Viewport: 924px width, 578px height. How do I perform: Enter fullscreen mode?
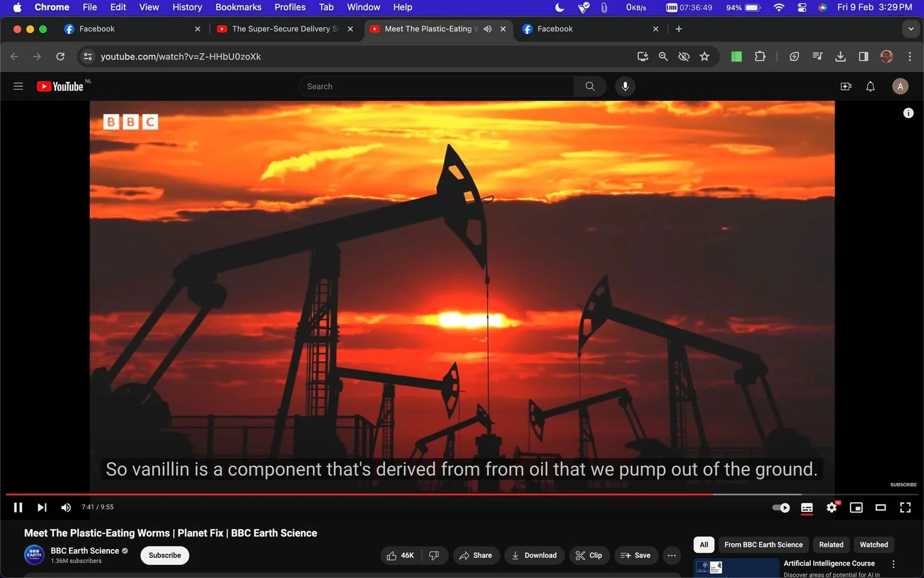point(905,508)
